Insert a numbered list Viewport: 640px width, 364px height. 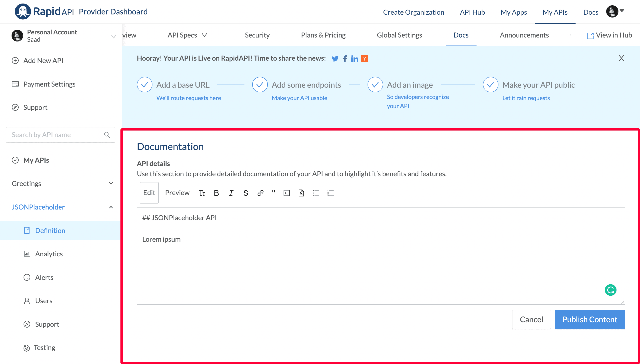[330, 193]
